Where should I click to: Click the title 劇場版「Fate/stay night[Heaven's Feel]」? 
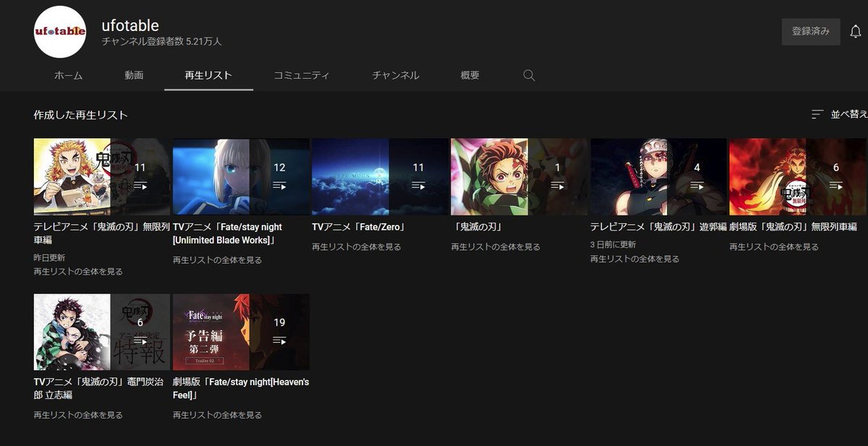click(x=241, y=388)
